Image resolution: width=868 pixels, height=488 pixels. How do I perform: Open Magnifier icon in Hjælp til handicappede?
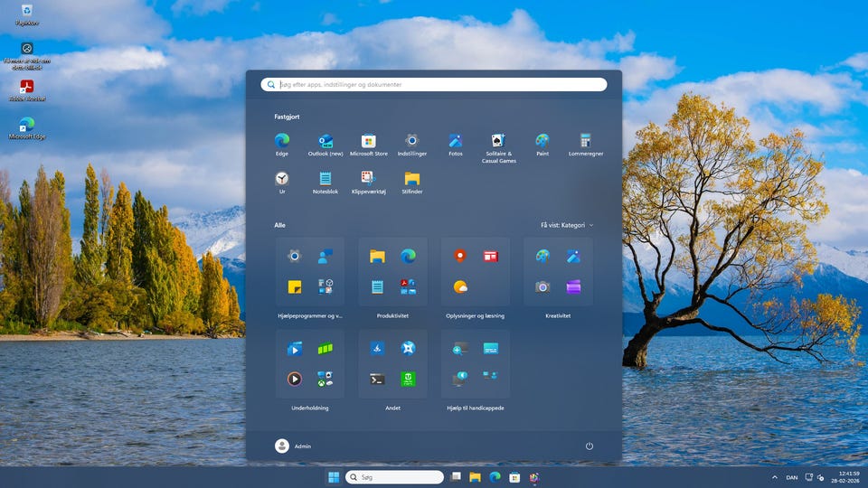coord(460,348)
